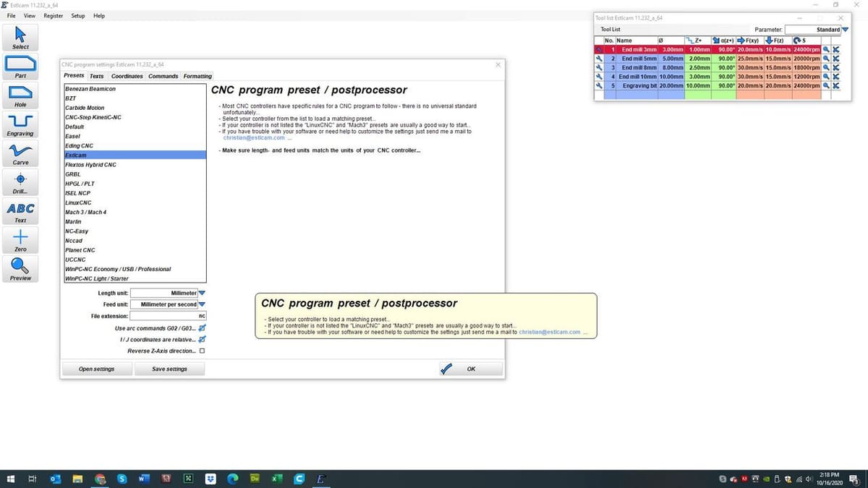This screenshot has width=868, height=488.
Task: Open the Help menu
Action: click(x=99, y=16)
